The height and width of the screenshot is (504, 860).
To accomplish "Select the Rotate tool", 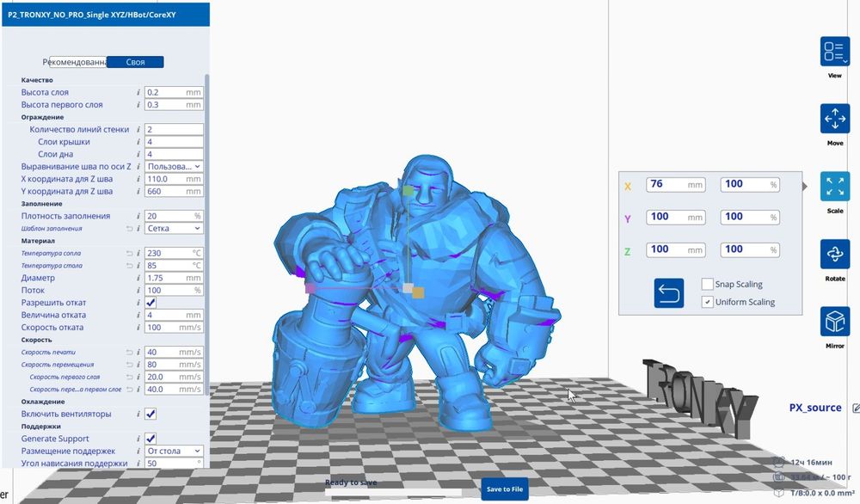I will (835, 254).
